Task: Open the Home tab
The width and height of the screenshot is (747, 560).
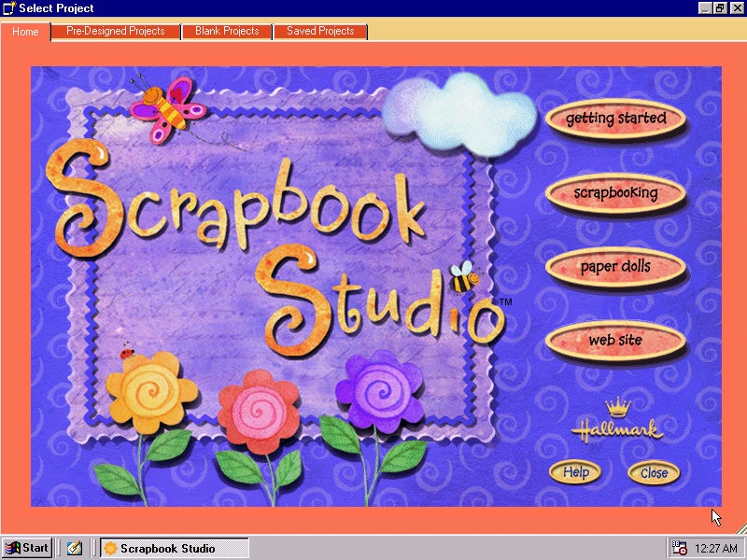Action: point(26,32)
